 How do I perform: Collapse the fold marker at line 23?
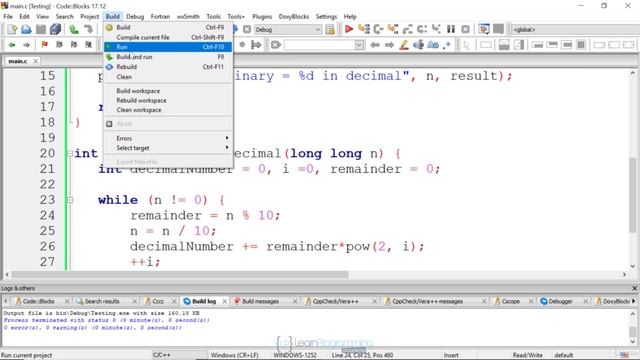pos(70,200)
